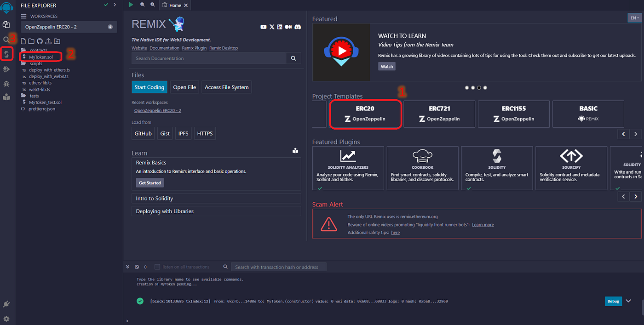
Task: Open the Plugin manager plug icon
Action: pos(6,304)
